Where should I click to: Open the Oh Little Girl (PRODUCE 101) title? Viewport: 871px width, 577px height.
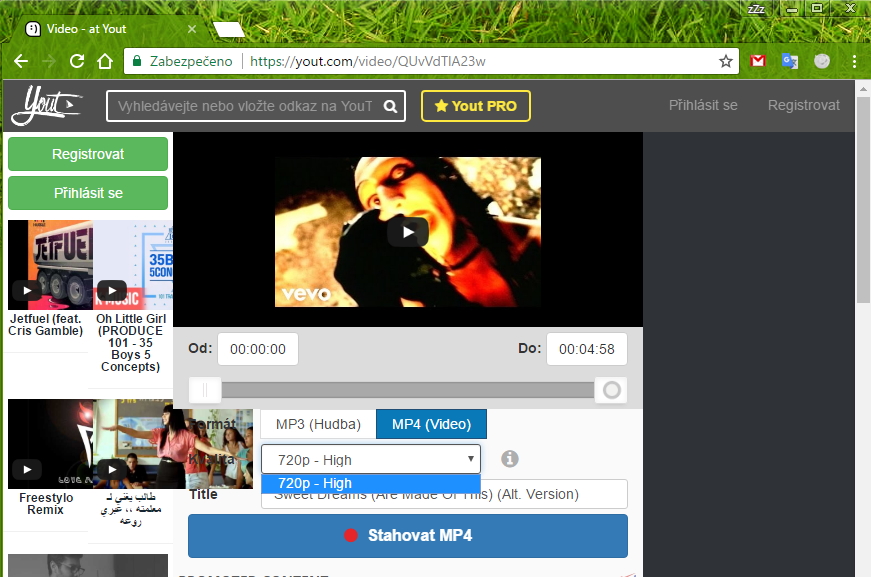pyautogui.click(x=131, y=343)
